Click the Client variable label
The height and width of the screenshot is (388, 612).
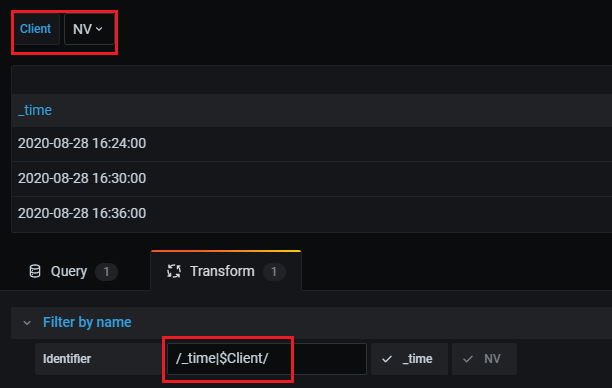(36, 29)
